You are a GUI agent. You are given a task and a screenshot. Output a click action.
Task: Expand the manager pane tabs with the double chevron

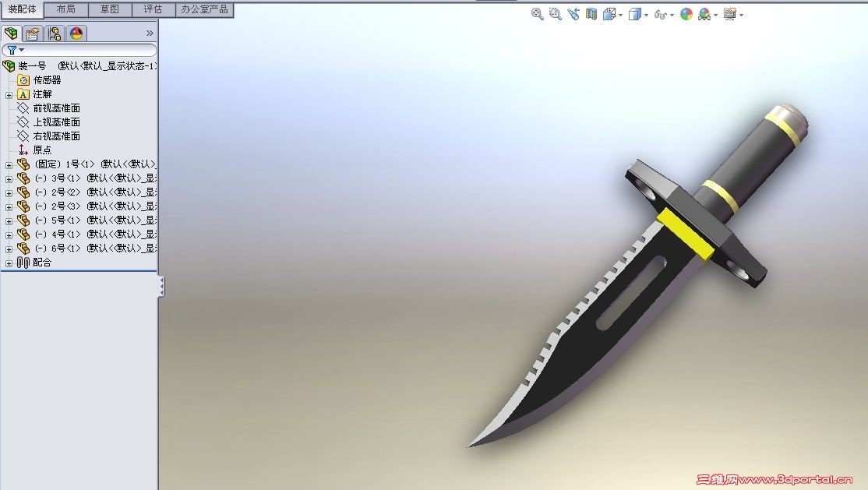(x=150, y=33)
